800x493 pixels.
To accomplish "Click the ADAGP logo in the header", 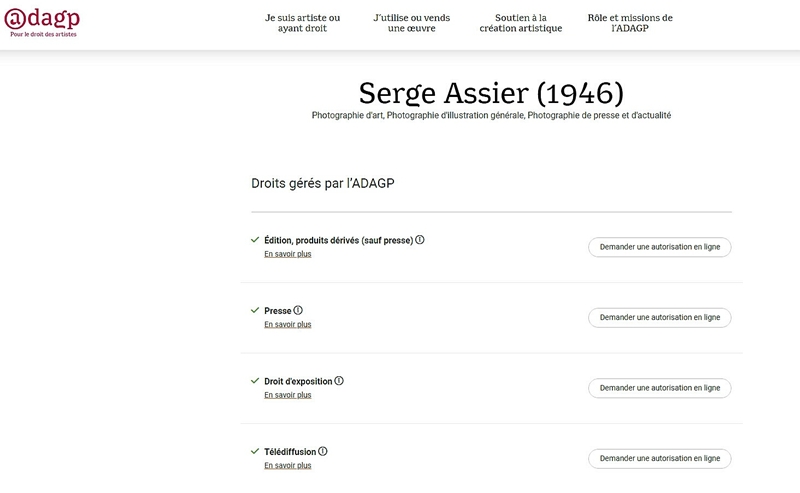I will click(x=42, y=22).
